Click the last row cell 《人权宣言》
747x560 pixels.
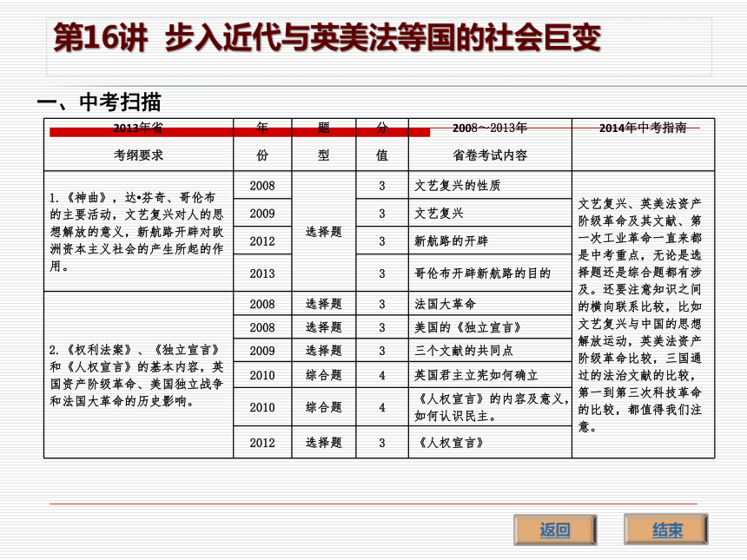tap(490, 443)
